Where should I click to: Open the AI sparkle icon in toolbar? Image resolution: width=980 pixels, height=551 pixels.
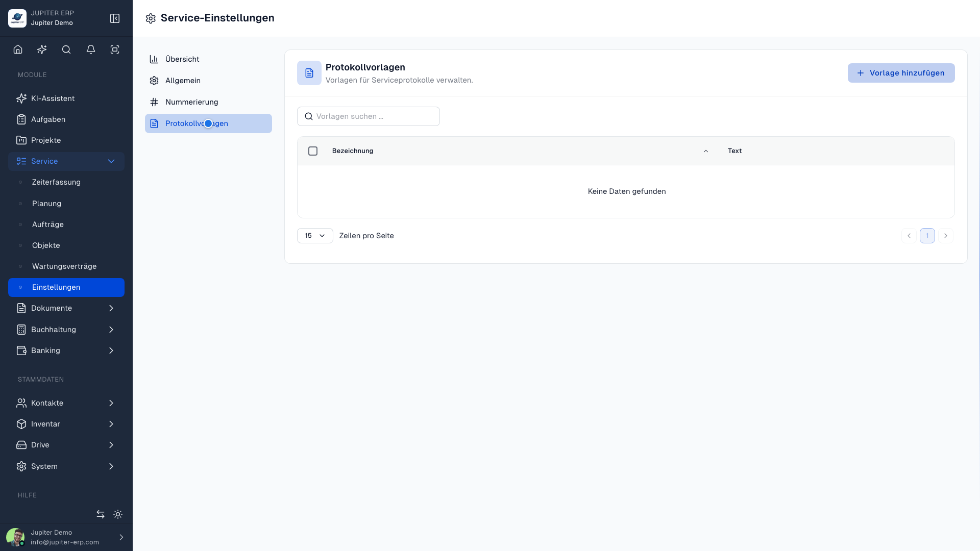42,49
